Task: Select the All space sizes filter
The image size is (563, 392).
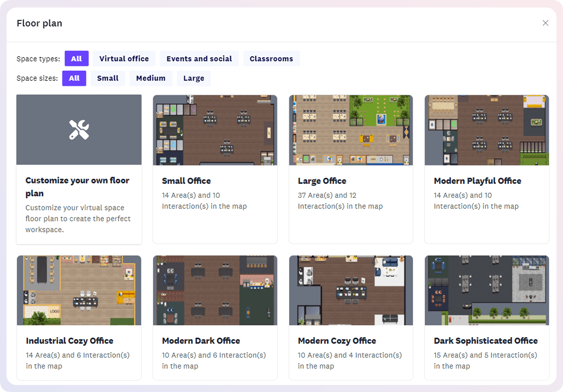Action: pyautogui.click(x=74, y=78)
